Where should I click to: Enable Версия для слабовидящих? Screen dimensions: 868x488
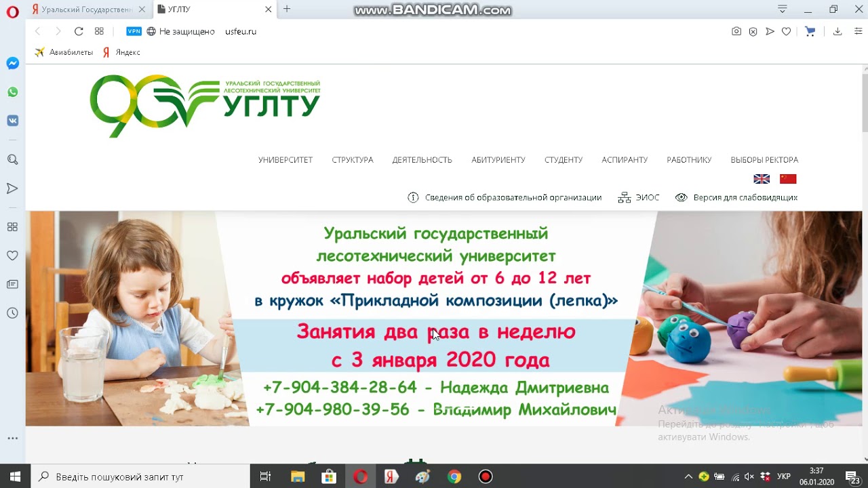(x=736, y=197)
